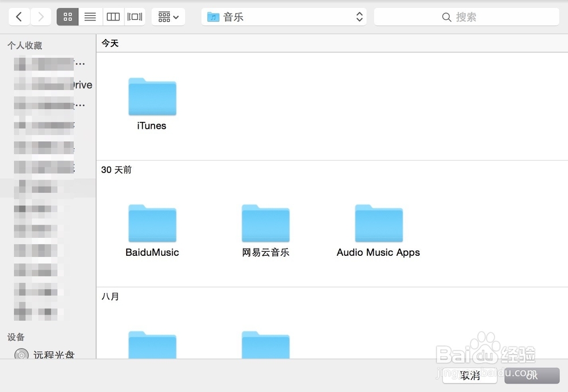
Task: Select the iTunes folder
Action: (152, 96)
